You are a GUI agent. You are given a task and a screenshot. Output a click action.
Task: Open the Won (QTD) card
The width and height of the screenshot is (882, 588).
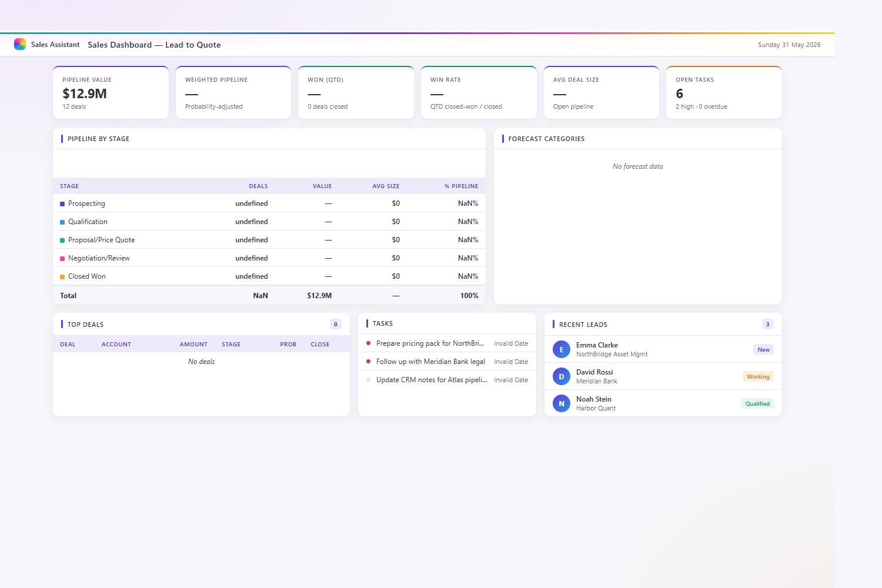(356, 92)
